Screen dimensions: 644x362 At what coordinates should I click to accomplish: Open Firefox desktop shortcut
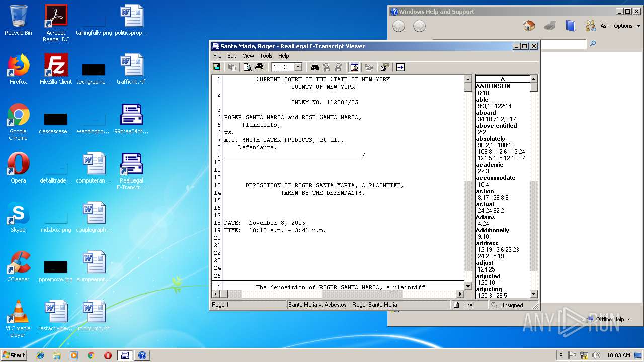18,69
